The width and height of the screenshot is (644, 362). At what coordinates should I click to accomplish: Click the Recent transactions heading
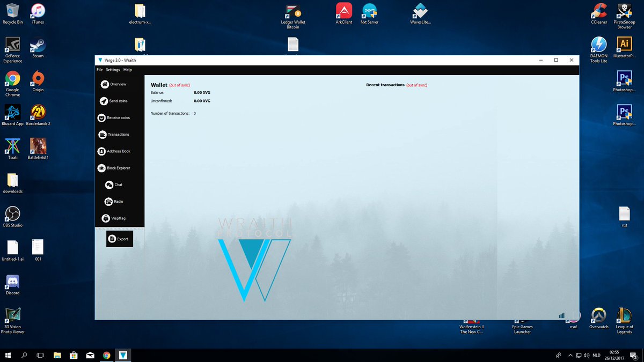[x=385, y=85]
